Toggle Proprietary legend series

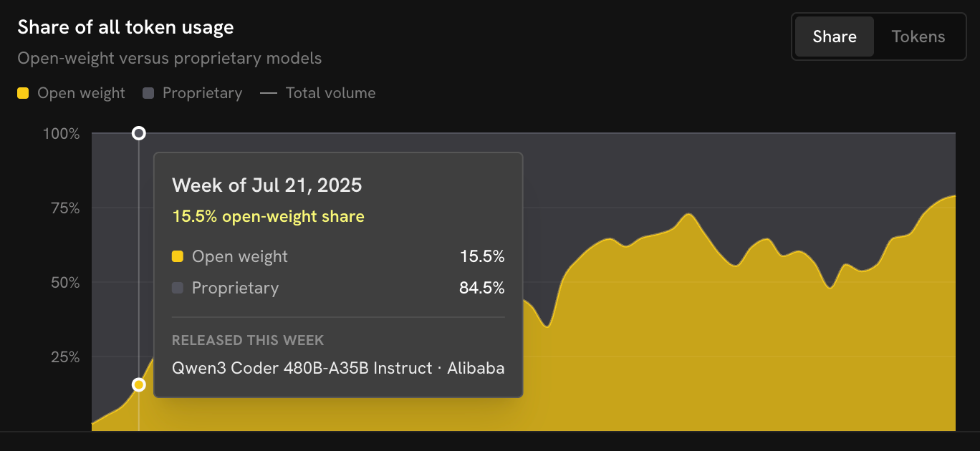click(193, 93)
